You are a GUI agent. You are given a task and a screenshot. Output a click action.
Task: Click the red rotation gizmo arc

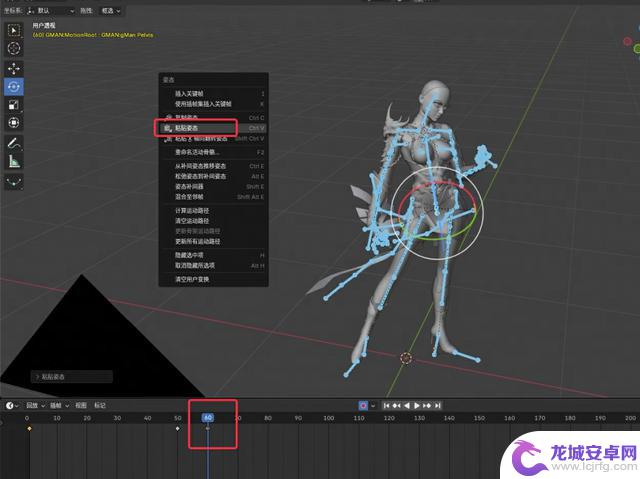(436, 184)
